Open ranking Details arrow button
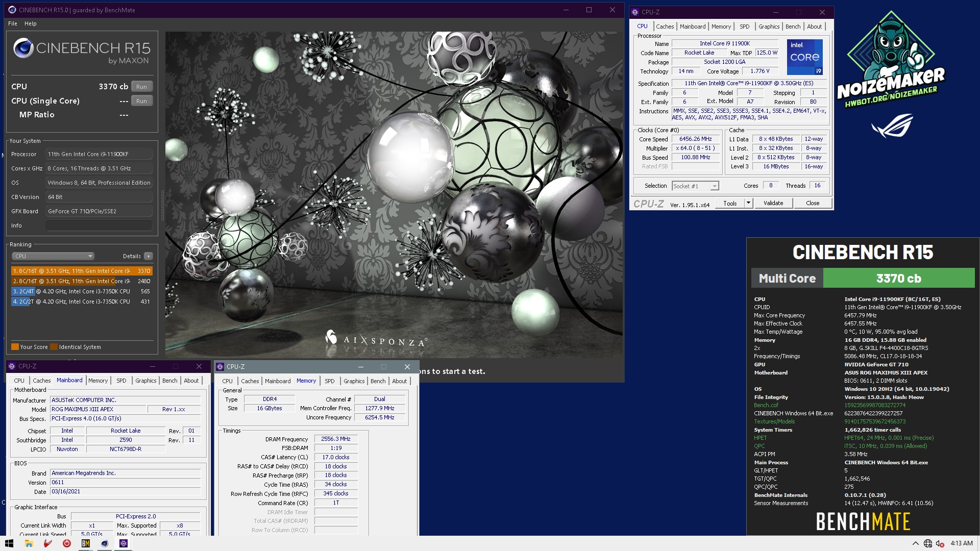980x551 pixels. coord(149,256)
